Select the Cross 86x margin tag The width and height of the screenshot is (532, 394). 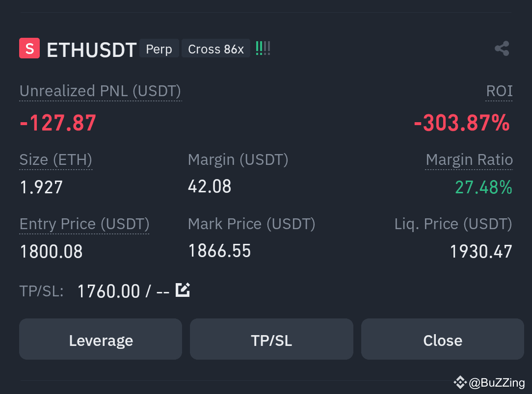(216, 49)
